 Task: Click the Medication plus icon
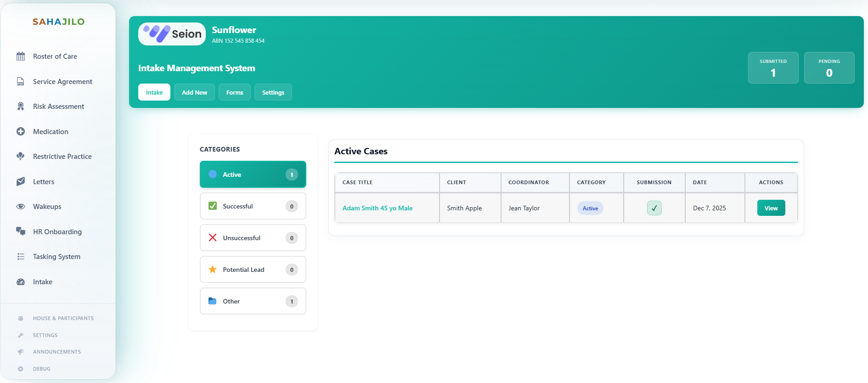[x=21, y=132]
